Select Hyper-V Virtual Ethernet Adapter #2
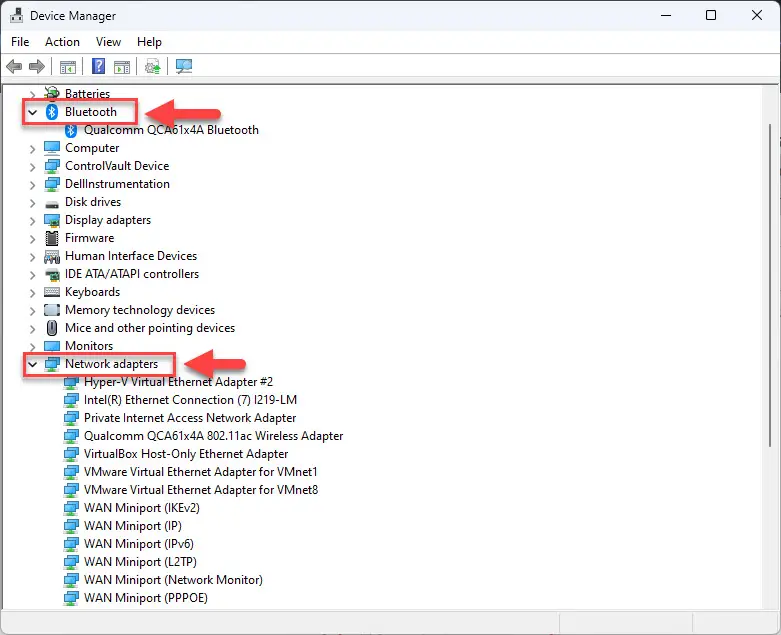This screenshot has height=635, width=781. [178, 382]
